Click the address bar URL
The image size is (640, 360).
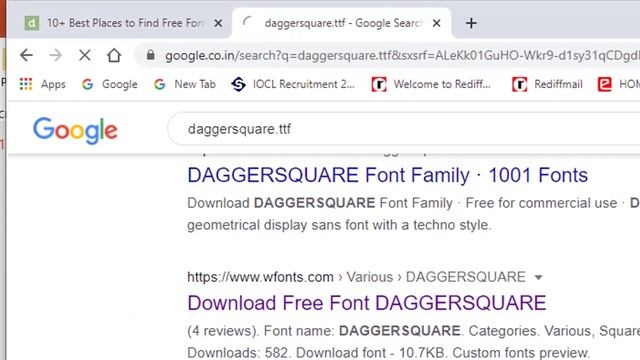[402, 55]
